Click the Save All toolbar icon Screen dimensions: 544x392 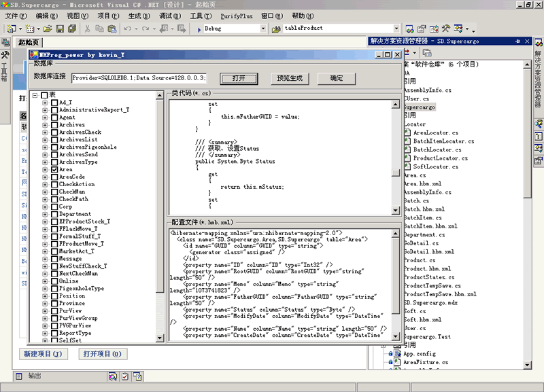pyautogui.click(x=72, y=29)
